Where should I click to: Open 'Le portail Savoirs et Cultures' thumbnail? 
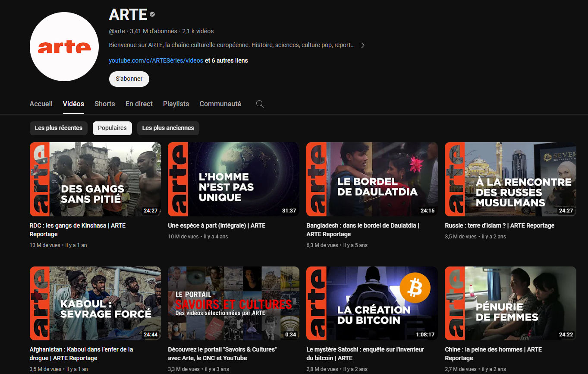pyautogui.click(x=233, y=303)
